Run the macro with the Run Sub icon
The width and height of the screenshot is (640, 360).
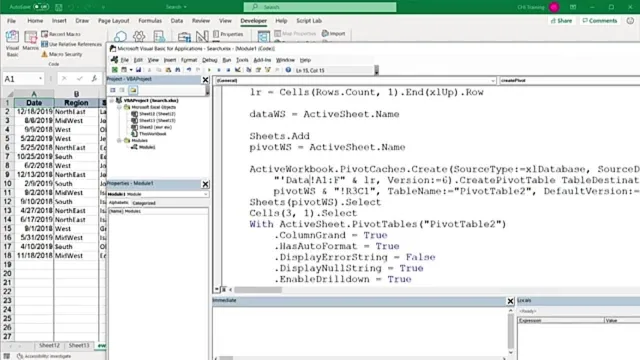click(209, 70)
